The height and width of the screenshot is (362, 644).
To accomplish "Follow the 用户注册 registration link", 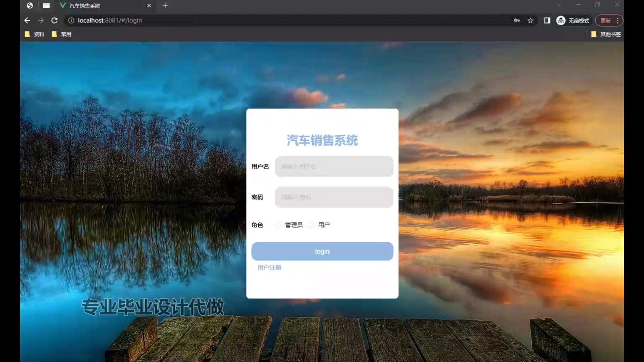I will tap(269, 267).
